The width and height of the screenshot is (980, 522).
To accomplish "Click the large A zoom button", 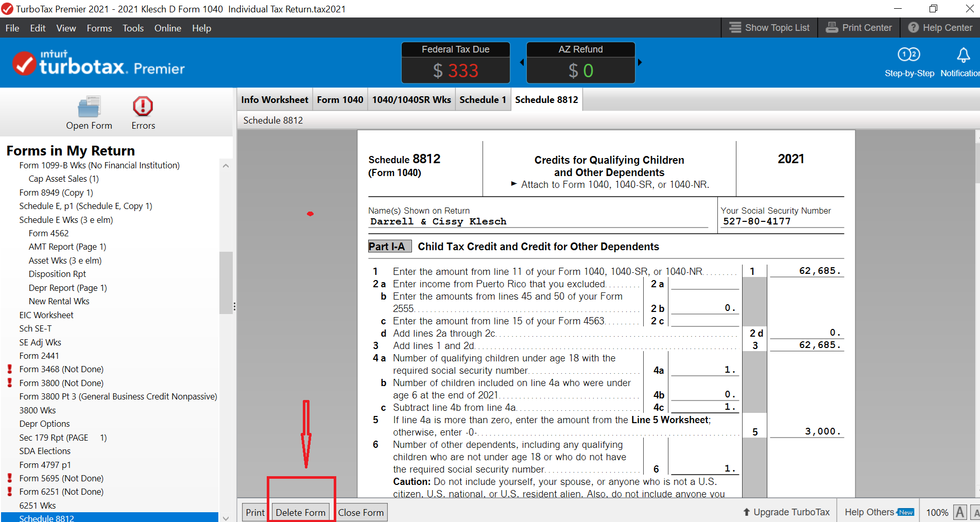I will (x=960, y=512).
